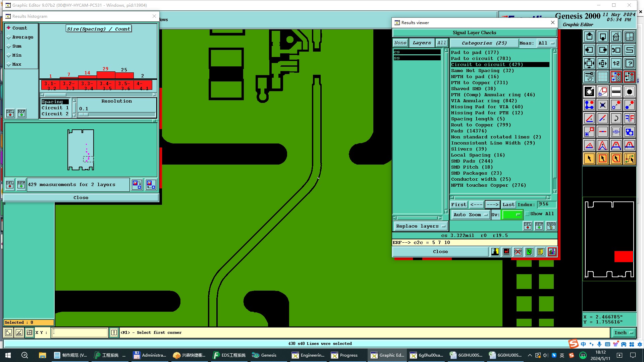Click the Last result button
The image size is (644, 362).
tap(508, 204)
